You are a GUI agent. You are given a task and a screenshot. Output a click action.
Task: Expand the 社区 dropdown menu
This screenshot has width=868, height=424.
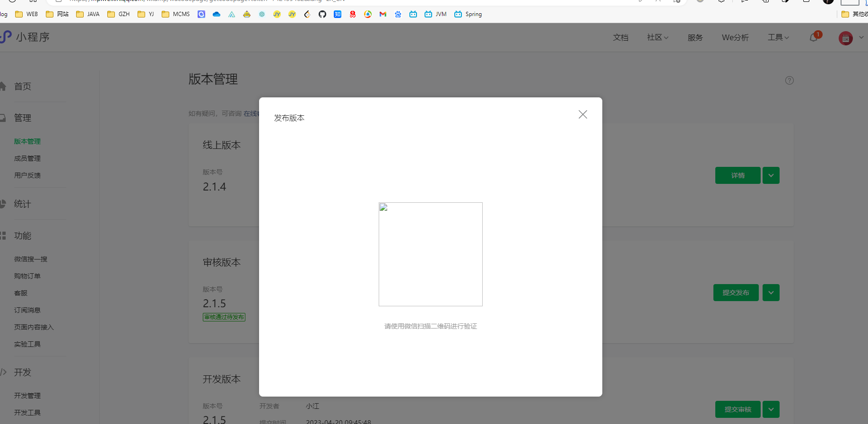[x=658, y=37]
